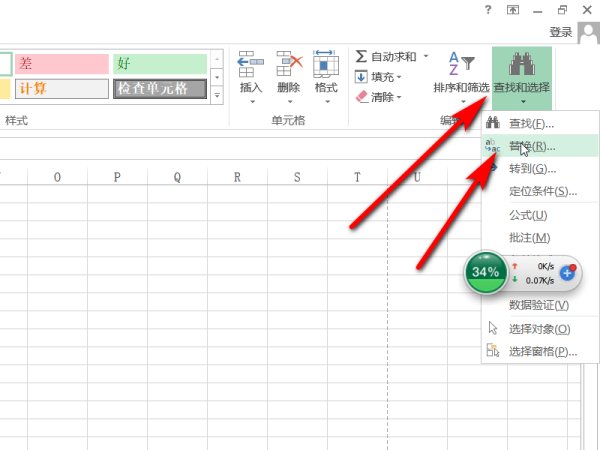The height and width of the screenshot is (450, 600).
Task: Select column P header
Action: (x=117, y=177)
